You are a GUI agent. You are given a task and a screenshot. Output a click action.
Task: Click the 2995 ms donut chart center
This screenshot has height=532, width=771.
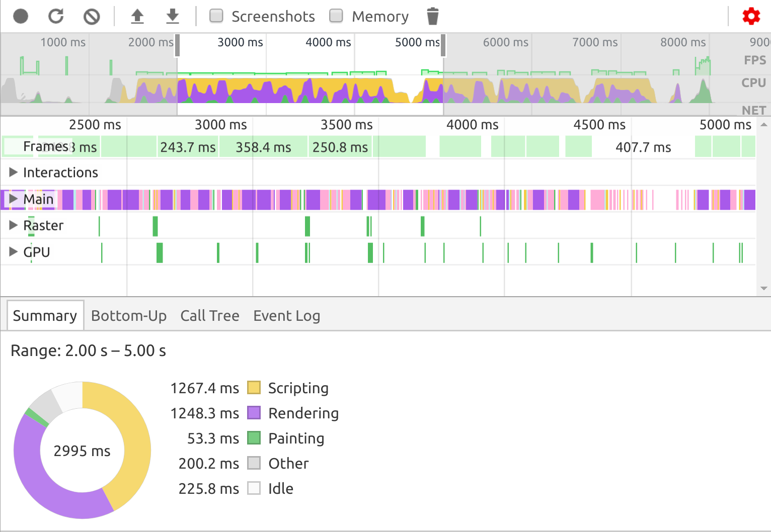pyautogui.click(x=82, y=451)
